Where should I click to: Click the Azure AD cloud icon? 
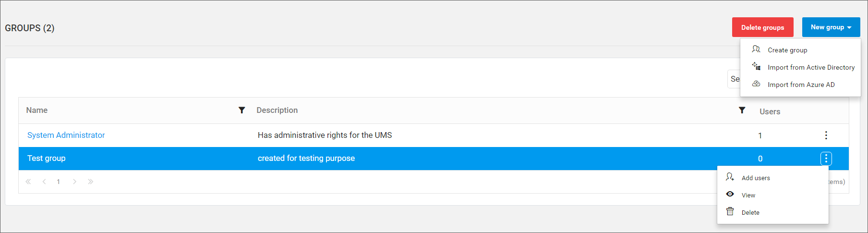pos(756,84)
